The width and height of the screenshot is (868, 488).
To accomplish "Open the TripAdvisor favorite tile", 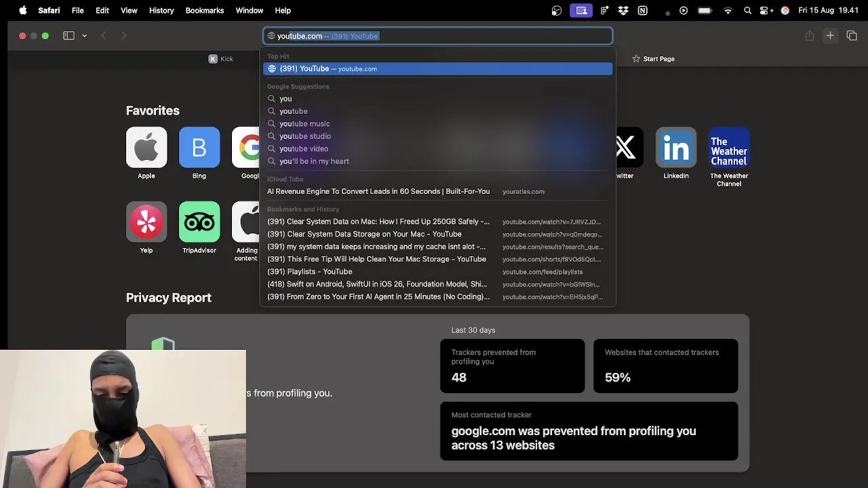I will coord(199,222).
